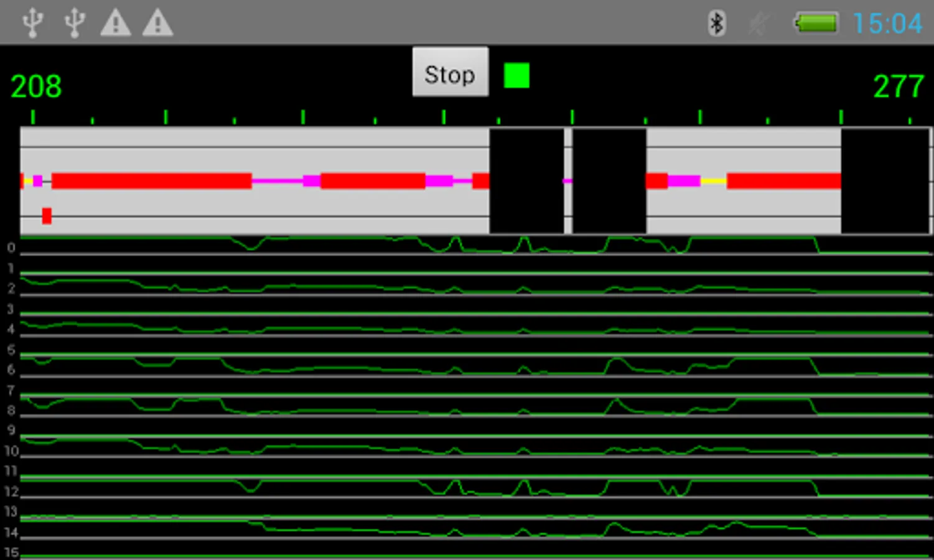The height and width of the screenshot is (560, 934).
Task: Select channel 11 trace label
Action: 11,471
